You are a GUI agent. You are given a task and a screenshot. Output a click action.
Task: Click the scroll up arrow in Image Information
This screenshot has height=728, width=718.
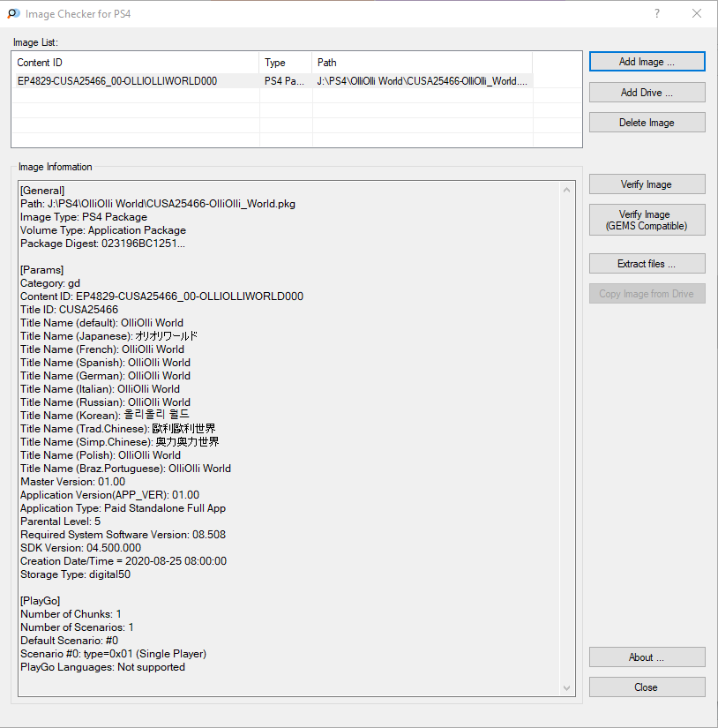coord(566,190)
